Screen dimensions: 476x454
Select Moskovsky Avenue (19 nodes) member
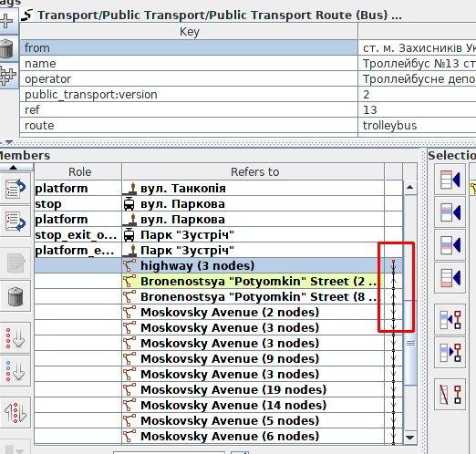(x=219, y=389)
